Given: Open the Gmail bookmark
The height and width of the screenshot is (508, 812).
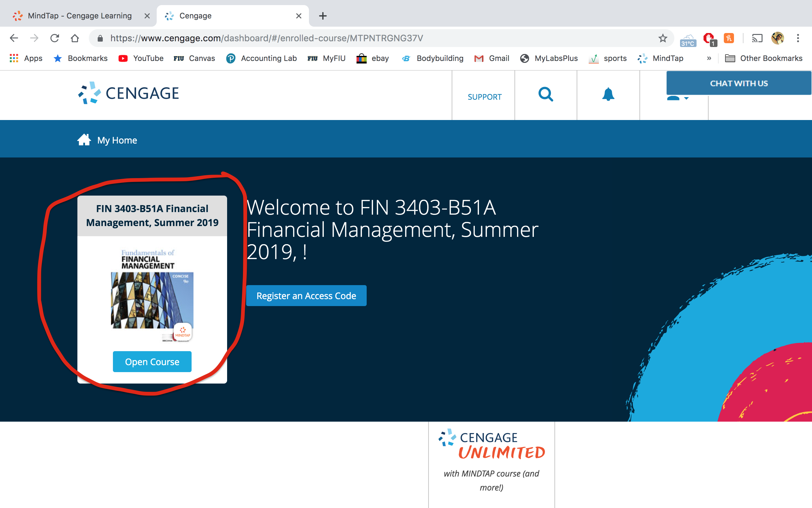Looking at the screenshot, I should tap(492, 58).
